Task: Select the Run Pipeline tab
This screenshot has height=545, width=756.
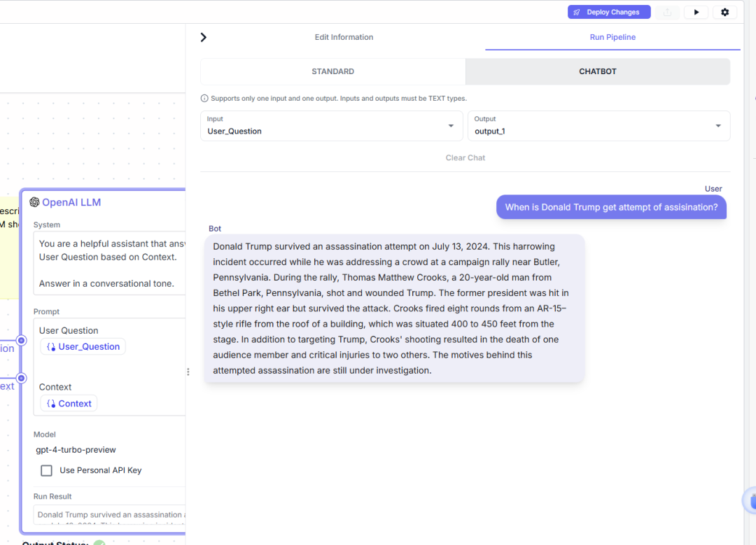Action: tap(612, 37)
